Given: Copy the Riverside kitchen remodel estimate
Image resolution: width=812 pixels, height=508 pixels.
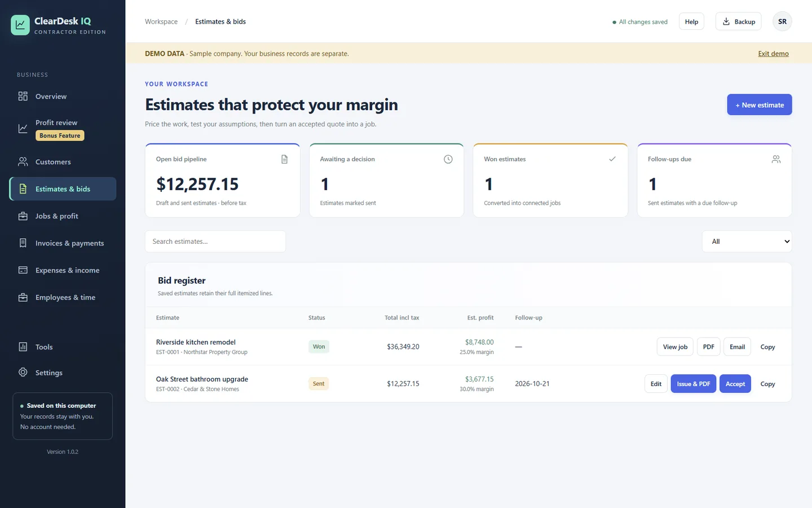Looking at the screenshot, I should pyautogui.click(x=767, y=347).
